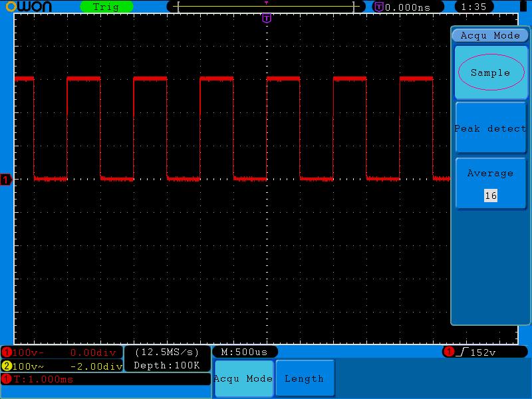Click the trigger level 152v readout
The image size is (532, 399).
tap(483, 352)
